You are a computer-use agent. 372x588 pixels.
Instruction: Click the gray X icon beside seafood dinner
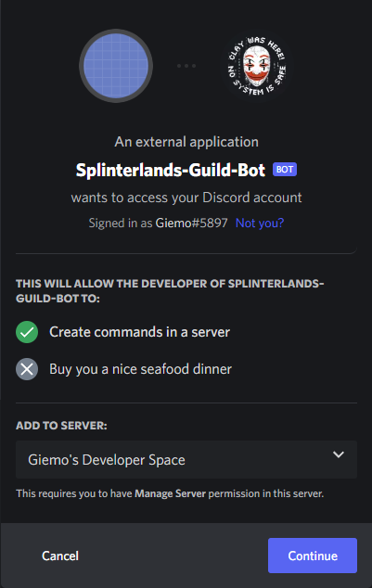[x=27, y=369]
